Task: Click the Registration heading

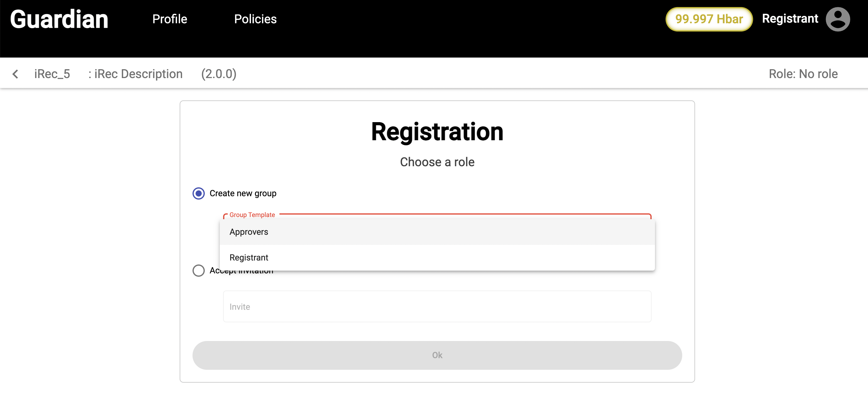Action: point(437,132)
